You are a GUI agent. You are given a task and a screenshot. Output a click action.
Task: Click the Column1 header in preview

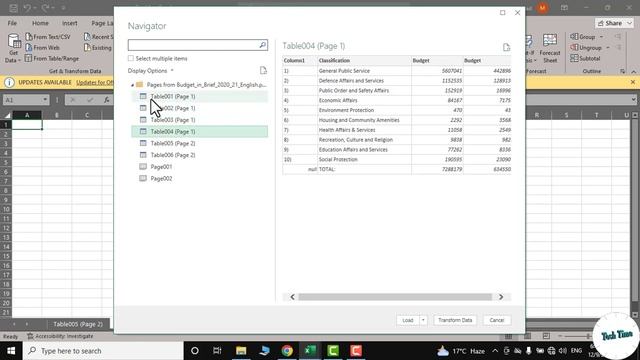click(300, 60)
